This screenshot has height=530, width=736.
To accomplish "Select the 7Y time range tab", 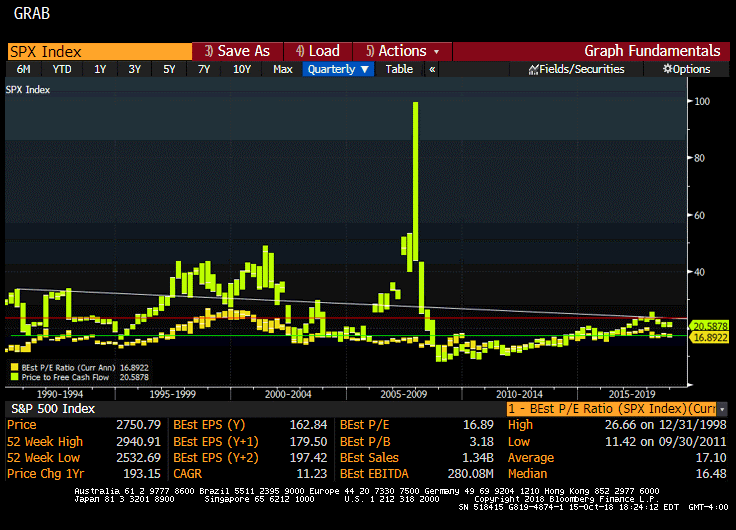I will tap(204, 69).
